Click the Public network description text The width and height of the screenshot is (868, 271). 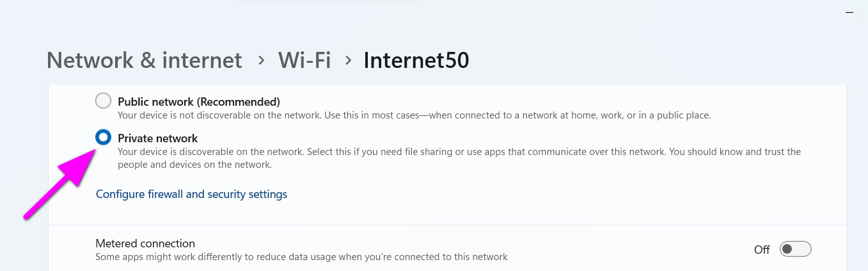coord(414,115)
